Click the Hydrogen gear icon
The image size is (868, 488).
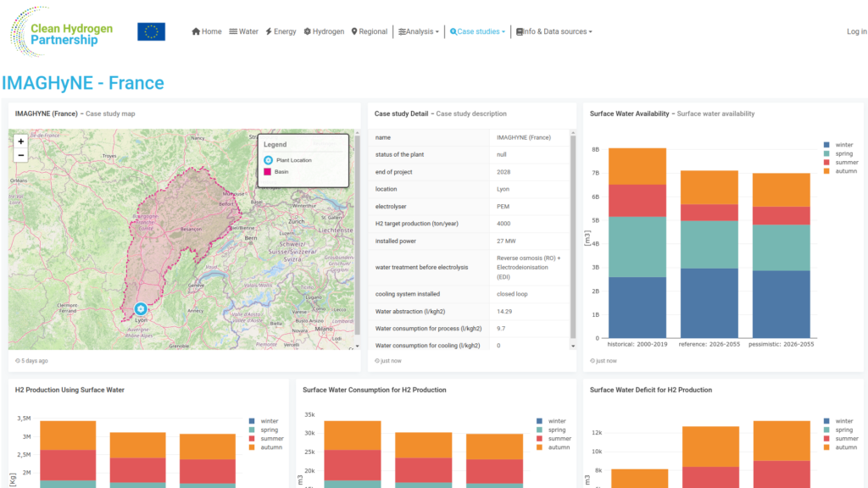pos(307,31)
